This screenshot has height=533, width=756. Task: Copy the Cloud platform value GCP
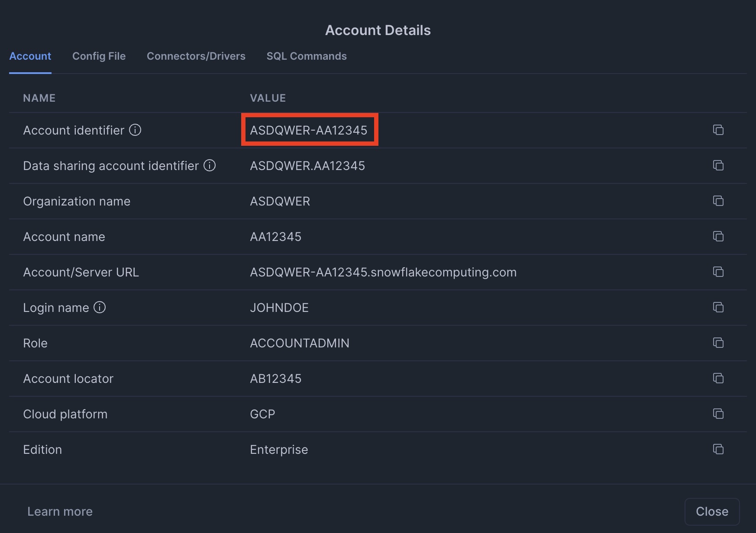pos(718,414)
